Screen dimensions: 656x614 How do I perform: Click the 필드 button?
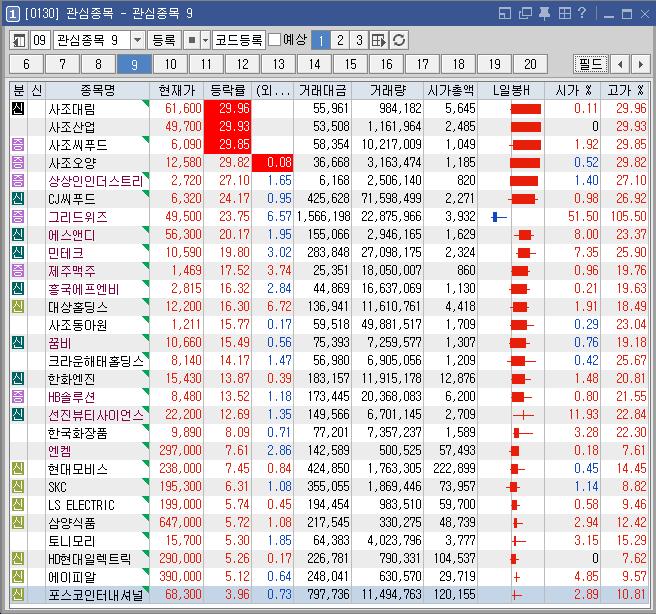coord(590,64)
